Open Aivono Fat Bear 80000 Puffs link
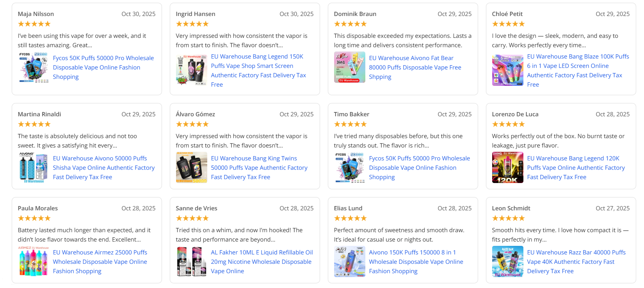644x288 pixels. click(x=415, y=67)
